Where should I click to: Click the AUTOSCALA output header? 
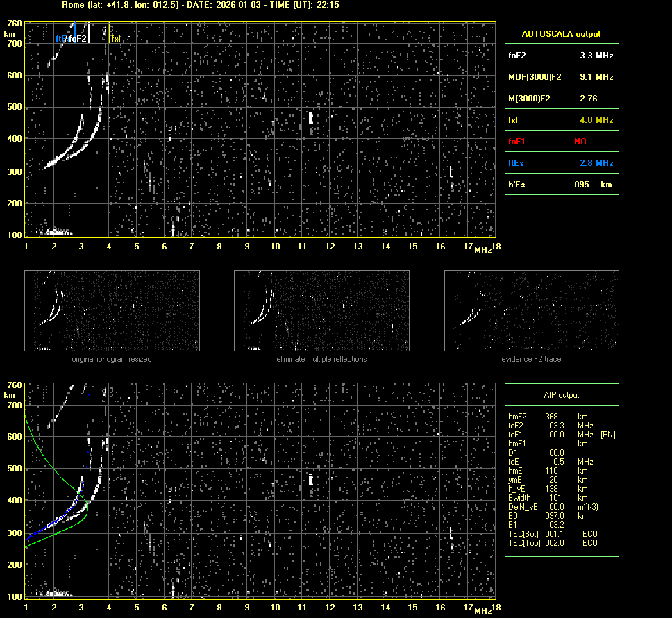[561, 33]
